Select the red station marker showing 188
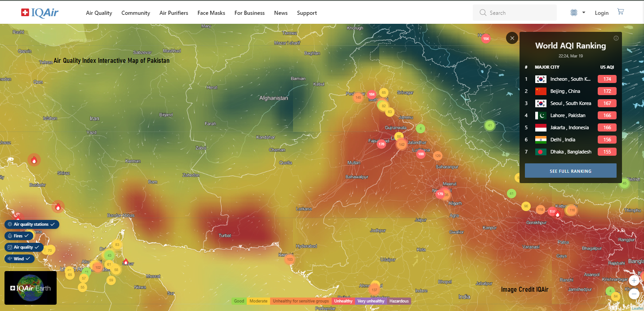Screen dimensions: 644x311 pyautogui.click(x=421, y=154)
